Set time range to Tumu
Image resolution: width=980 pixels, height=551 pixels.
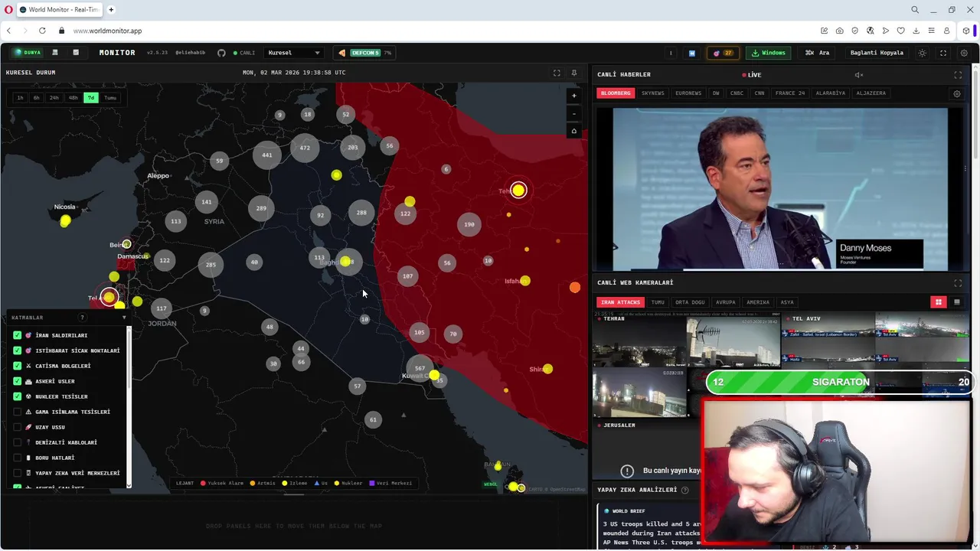(110, 98)
